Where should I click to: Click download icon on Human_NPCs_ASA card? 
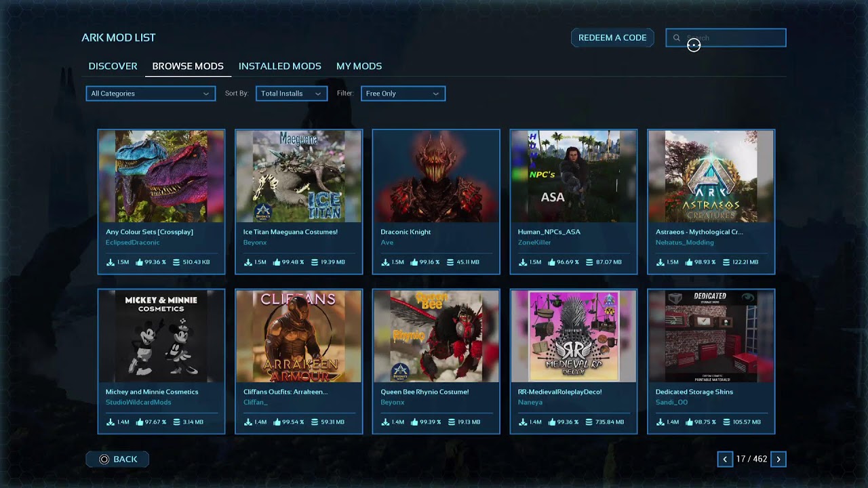click(522, 262)
